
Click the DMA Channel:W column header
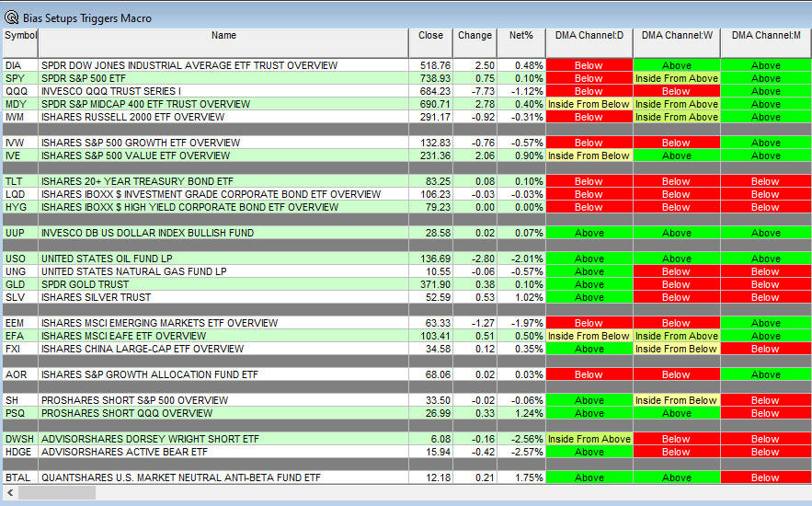coord(677,43)
